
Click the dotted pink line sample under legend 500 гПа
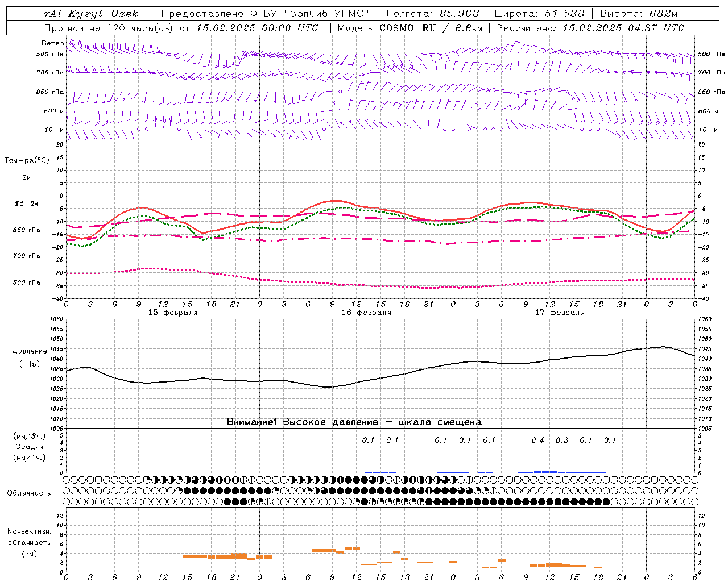tap(26, 289)
